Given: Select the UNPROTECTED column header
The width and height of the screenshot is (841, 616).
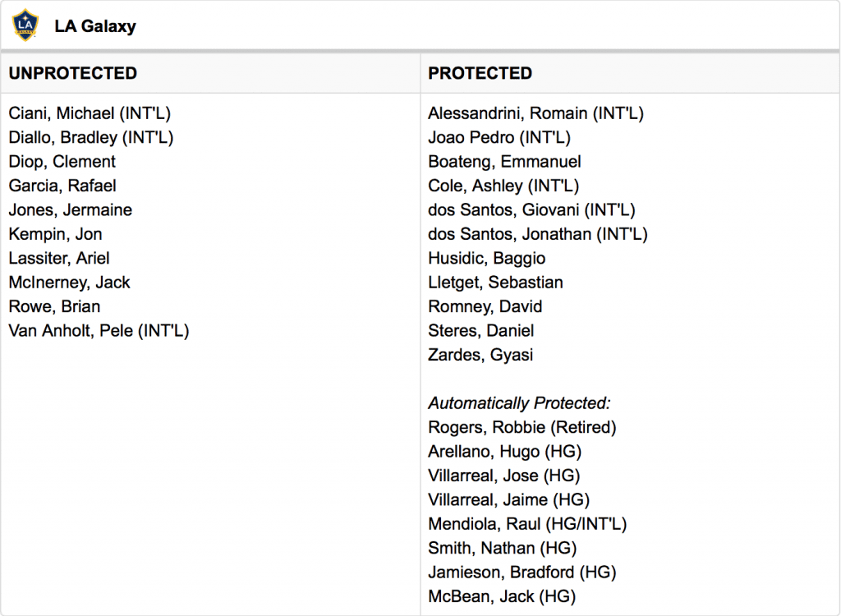Looking at the screenshot, I should pyautogui.click(x=73, y=73).
